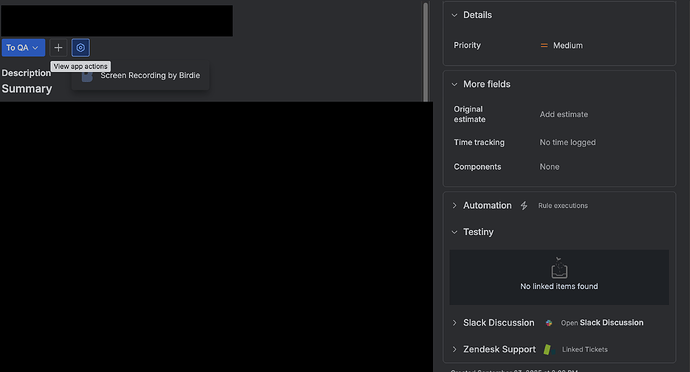Click the Automation lightning bolt icon
The image size is (690, 372).
point(524,206)
